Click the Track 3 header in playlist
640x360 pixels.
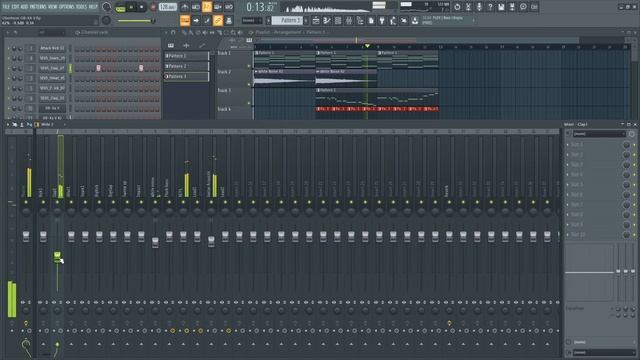point(234,96)
